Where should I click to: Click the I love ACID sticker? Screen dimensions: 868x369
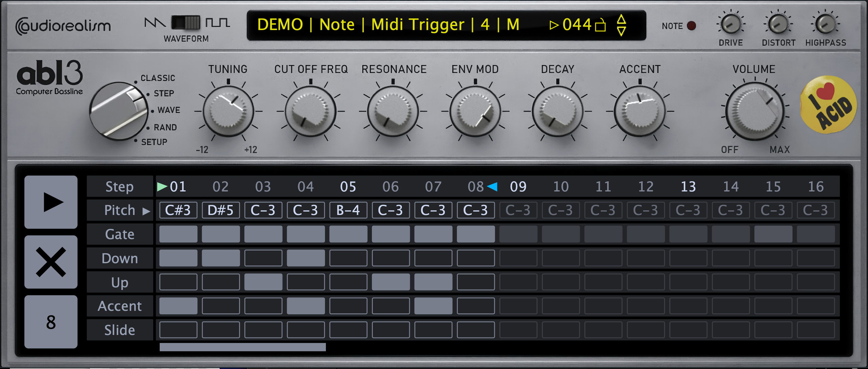tap(828, 104)
